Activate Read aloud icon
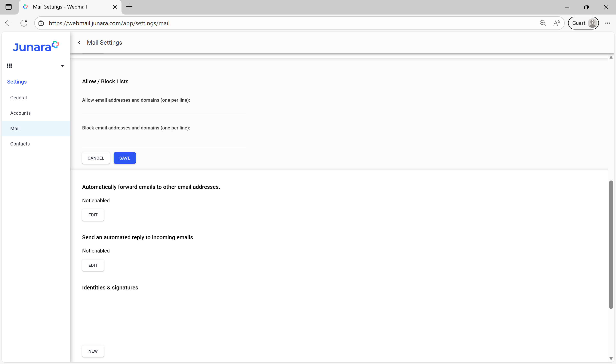616x364 pixels. point(557,23)
